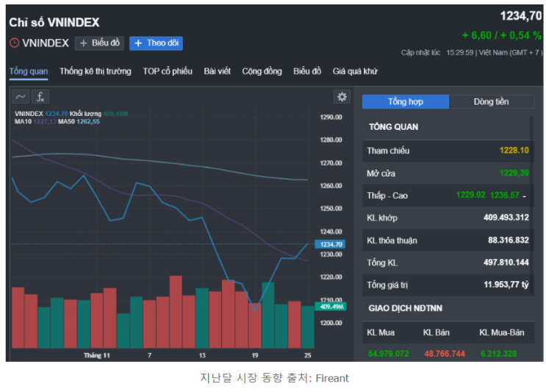This screenshot has width=546, height=392.
Task: Click the 1290.00 price axis label
Action: pos(331,117)
